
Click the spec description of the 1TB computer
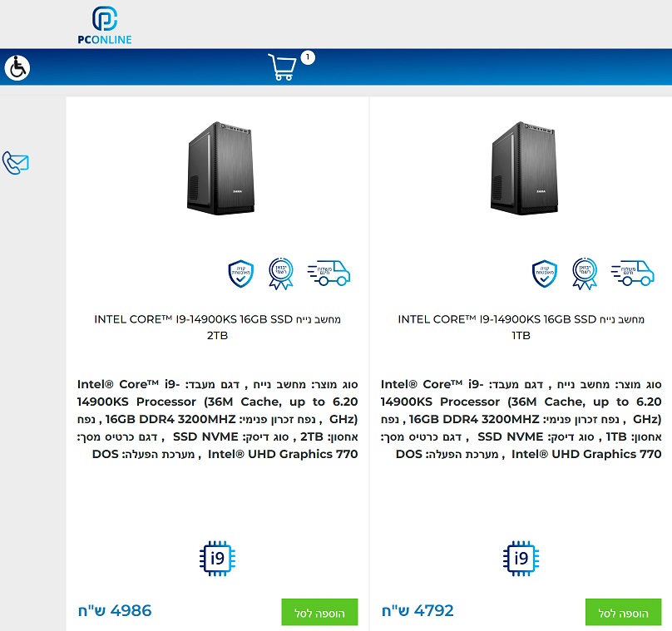coord(521,419)
